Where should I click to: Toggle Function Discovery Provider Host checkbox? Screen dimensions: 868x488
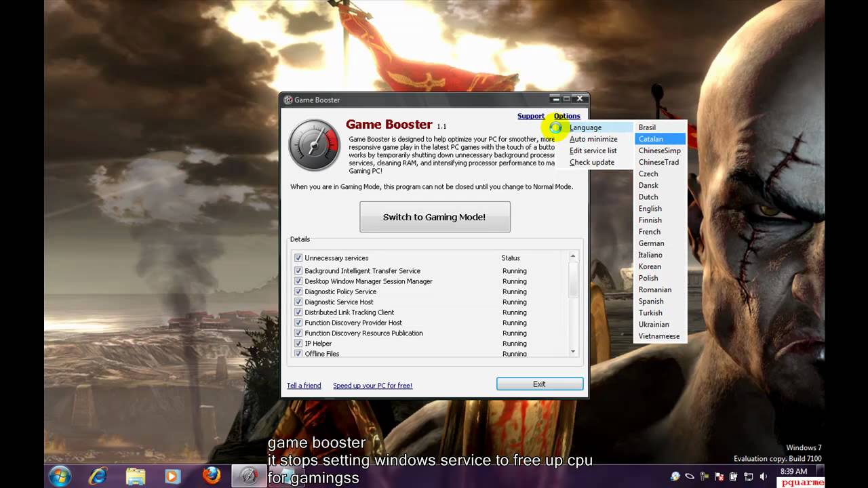coord(298,323)
